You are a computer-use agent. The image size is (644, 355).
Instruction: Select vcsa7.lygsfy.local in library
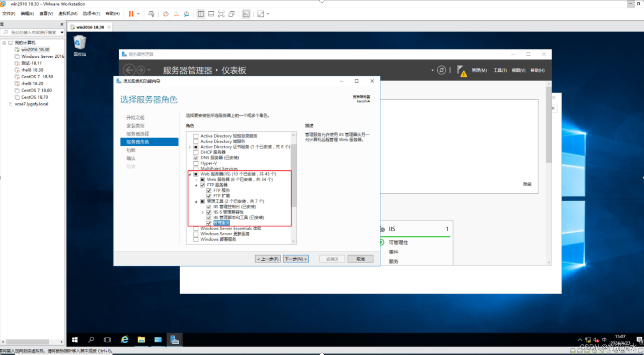pyautogui.click(x=31, y=104)
